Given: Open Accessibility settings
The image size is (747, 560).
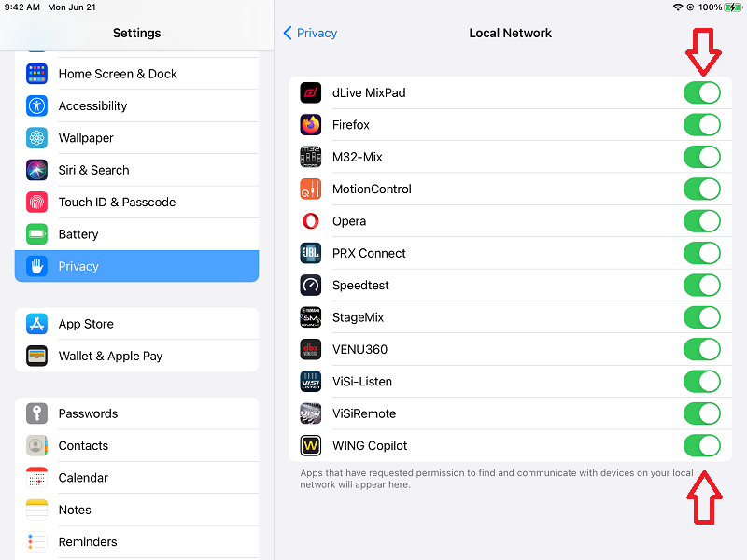Looking at the screenshot, I should (136, 105).
